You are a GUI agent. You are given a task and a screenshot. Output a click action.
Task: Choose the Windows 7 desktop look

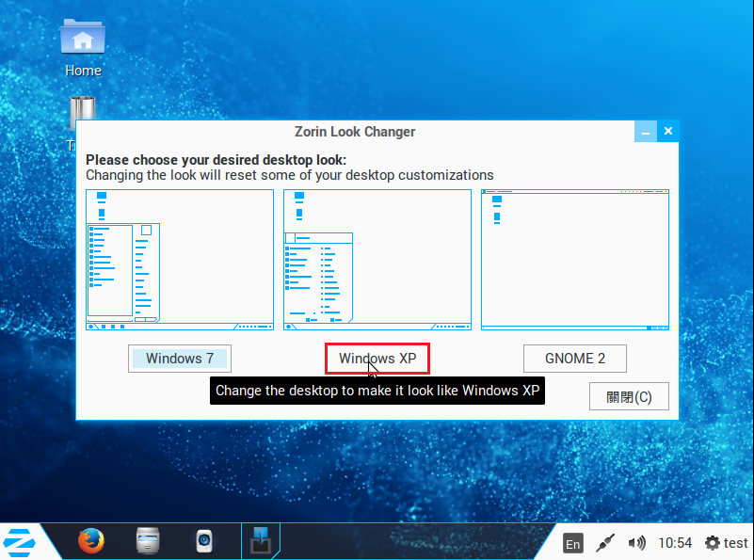click(180, 359)
